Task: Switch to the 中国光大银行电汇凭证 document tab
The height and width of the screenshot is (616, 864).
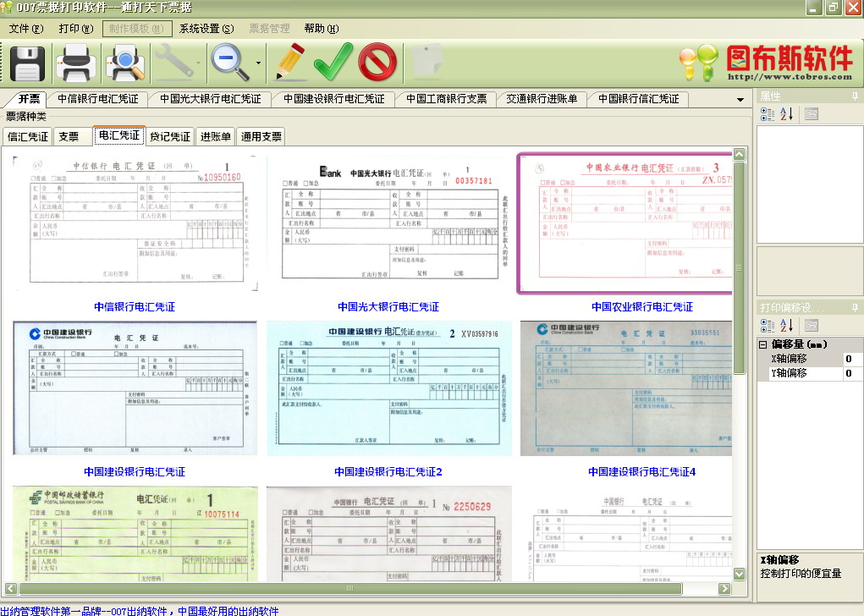Action: pos(211,99)
